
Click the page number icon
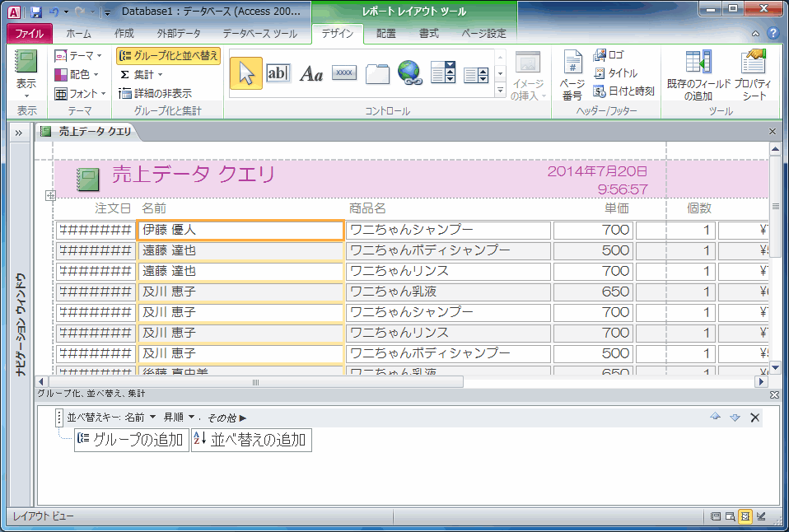572,76
